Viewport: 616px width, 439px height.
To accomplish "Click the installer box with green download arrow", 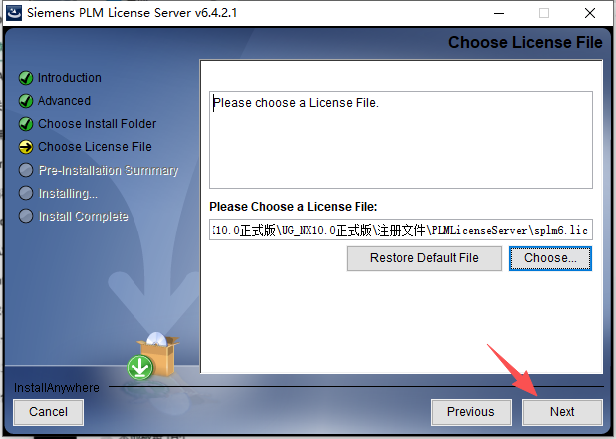I will tap(153, 356).
